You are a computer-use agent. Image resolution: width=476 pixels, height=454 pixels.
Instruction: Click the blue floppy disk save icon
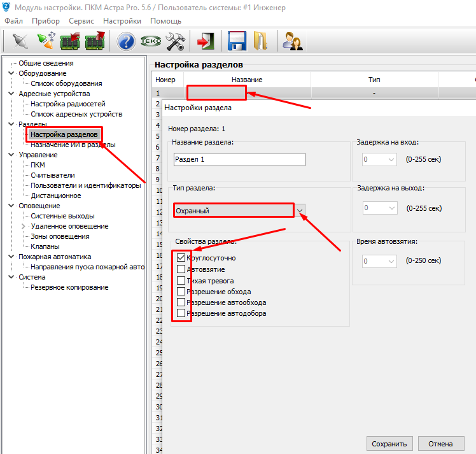(237, 42)
